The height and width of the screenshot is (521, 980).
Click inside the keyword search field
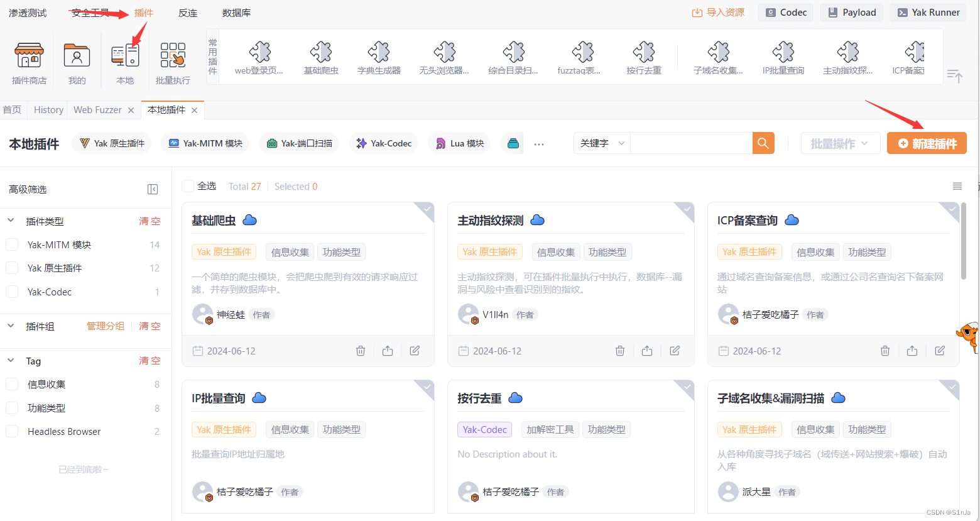point(691,143)
